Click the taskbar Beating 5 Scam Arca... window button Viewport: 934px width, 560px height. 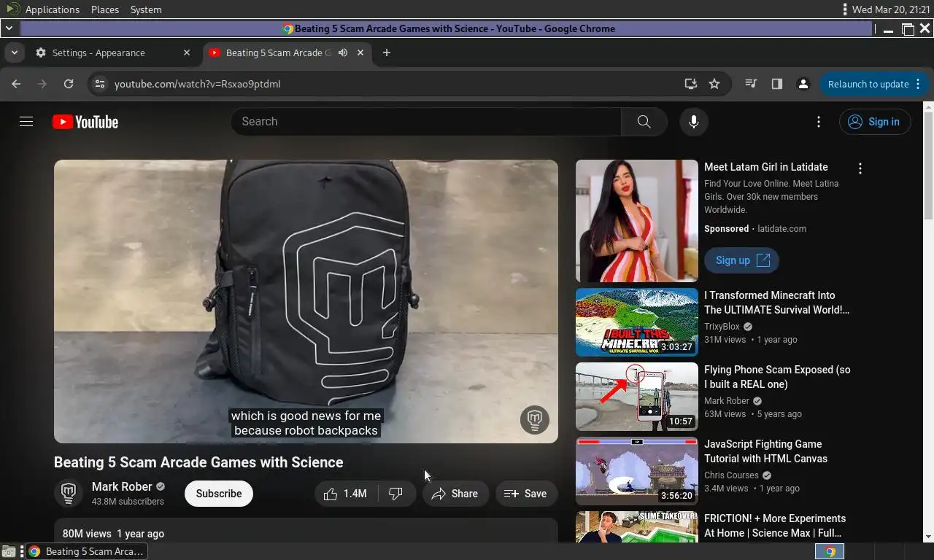85,551
